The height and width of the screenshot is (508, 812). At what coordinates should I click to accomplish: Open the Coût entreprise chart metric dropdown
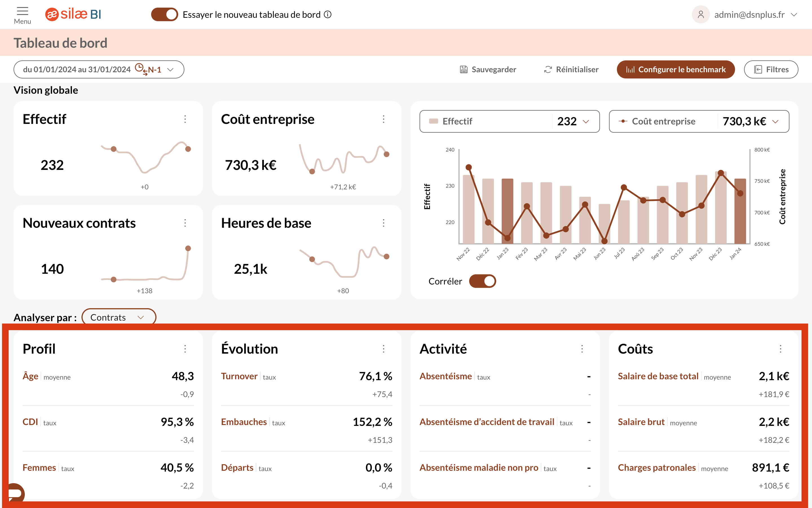tap(699, 121)
